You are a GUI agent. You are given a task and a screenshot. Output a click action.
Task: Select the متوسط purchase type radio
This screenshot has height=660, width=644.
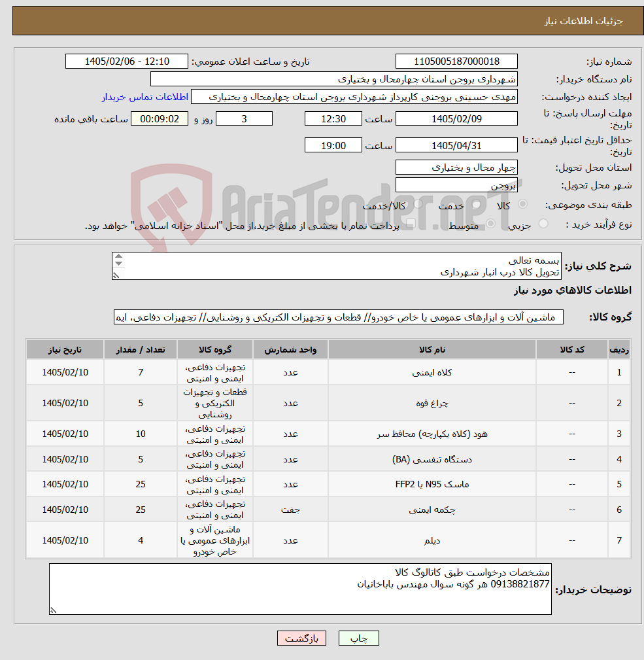(490, 224)
